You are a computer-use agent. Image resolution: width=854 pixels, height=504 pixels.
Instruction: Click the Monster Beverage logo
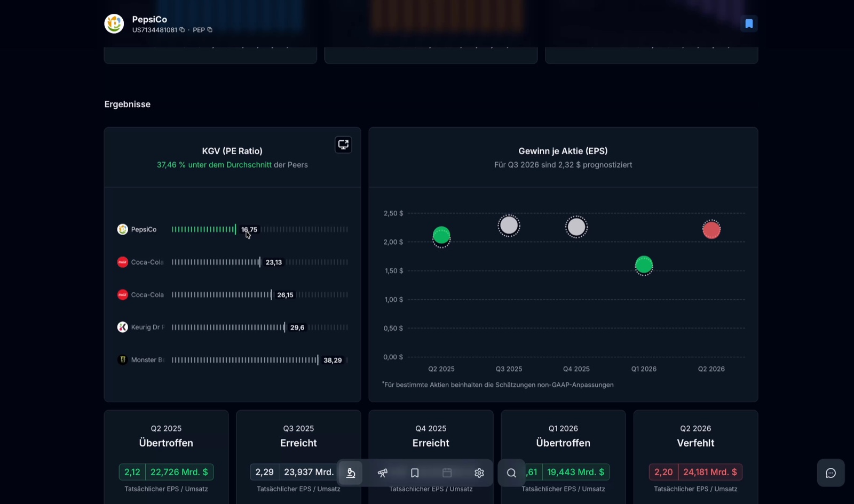tap(123, 360)
